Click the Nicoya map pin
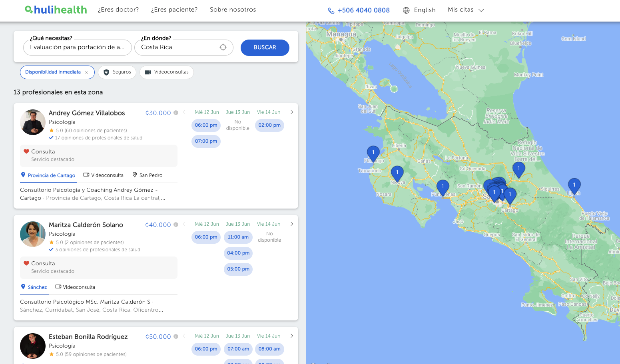 (x=397, y=174)
